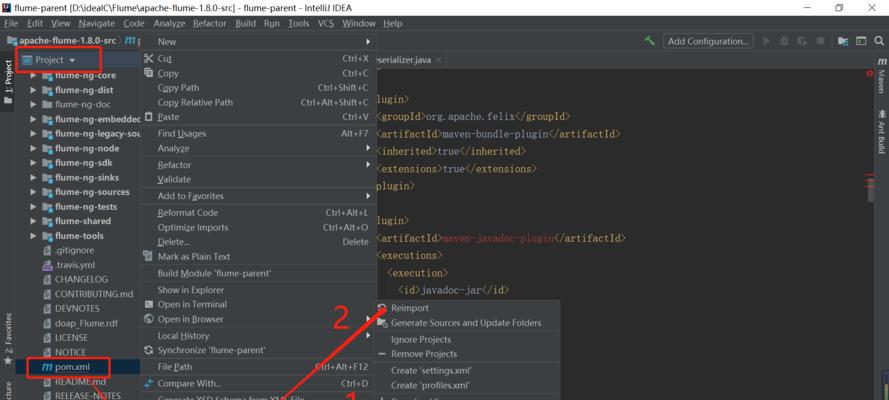This screenshot has width=889, height=400.
Task: Click the Paste clipboard icon in context menu
Action: 149,116
